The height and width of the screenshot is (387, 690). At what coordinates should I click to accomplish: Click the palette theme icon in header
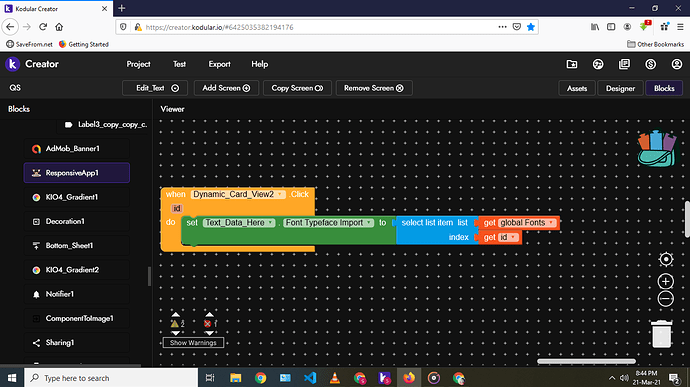click(x=598, y=64)
